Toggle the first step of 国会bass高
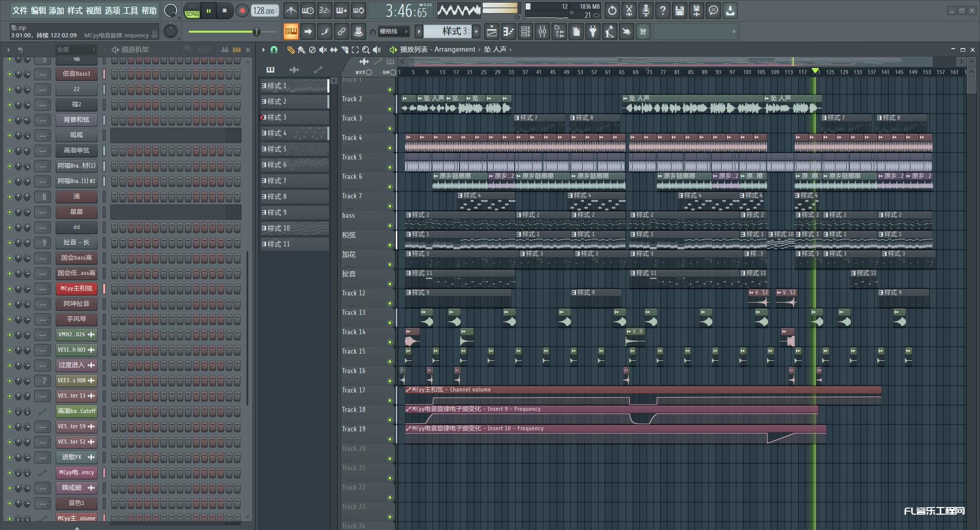Image resolution: width=980 pixels, height=530 pixels. [x=114, y=258]
